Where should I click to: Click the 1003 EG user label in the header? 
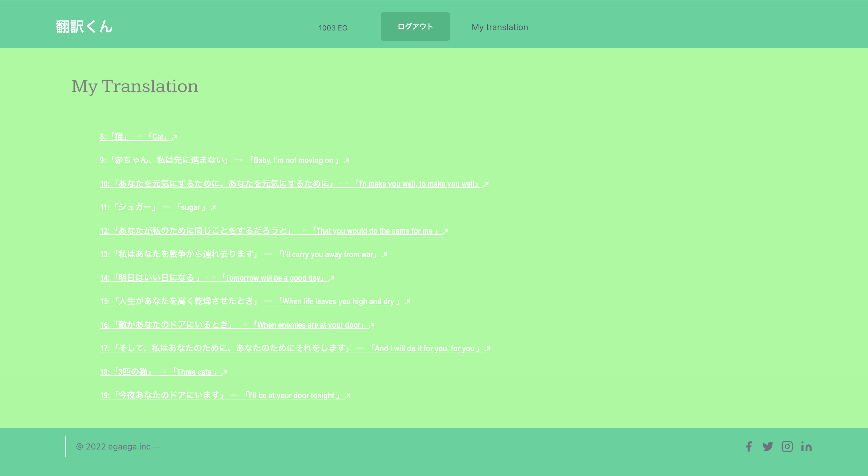333,28
